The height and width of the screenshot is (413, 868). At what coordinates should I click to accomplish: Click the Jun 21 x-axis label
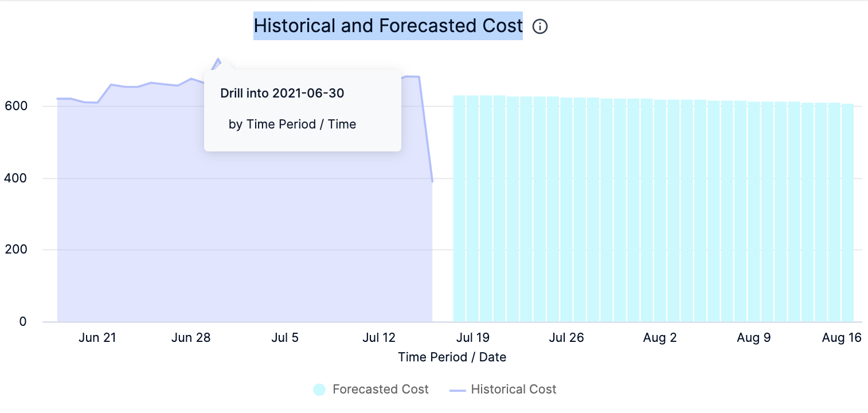pos(97,338)
